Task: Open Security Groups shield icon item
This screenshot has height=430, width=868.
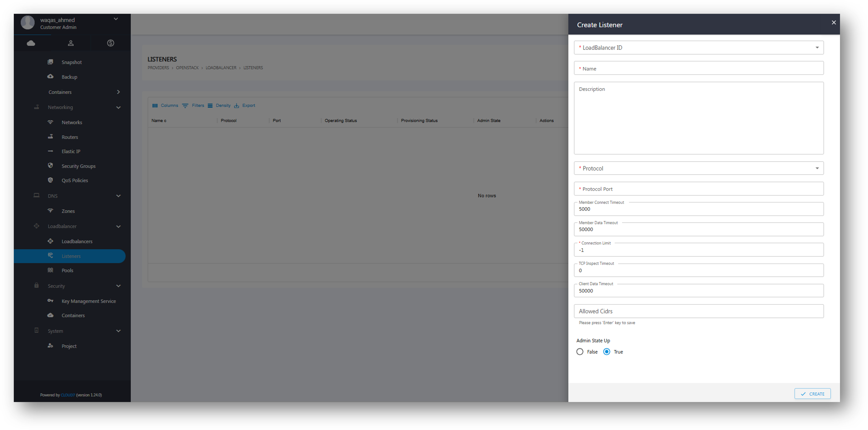Action: (x=51, y=166)
